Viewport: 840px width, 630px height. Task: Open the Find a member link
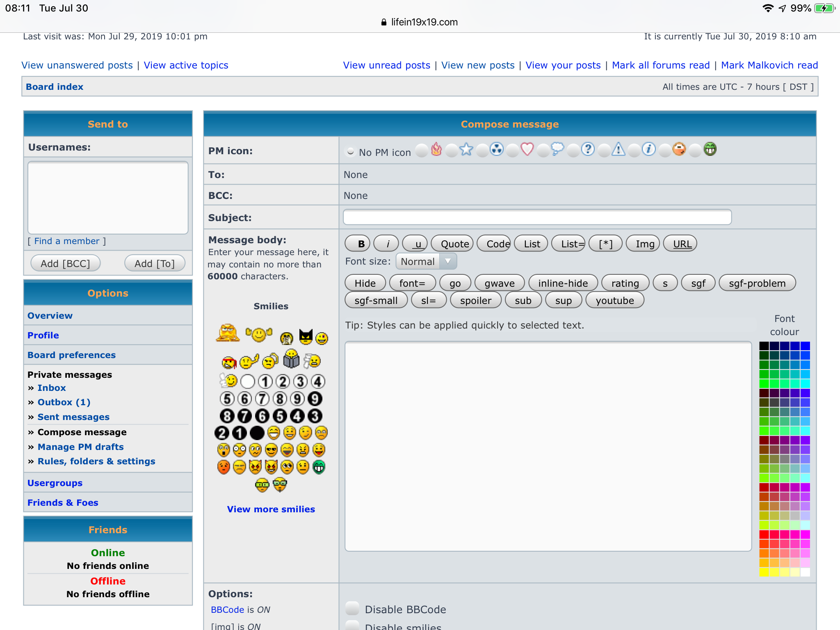(x=67, y=241)
